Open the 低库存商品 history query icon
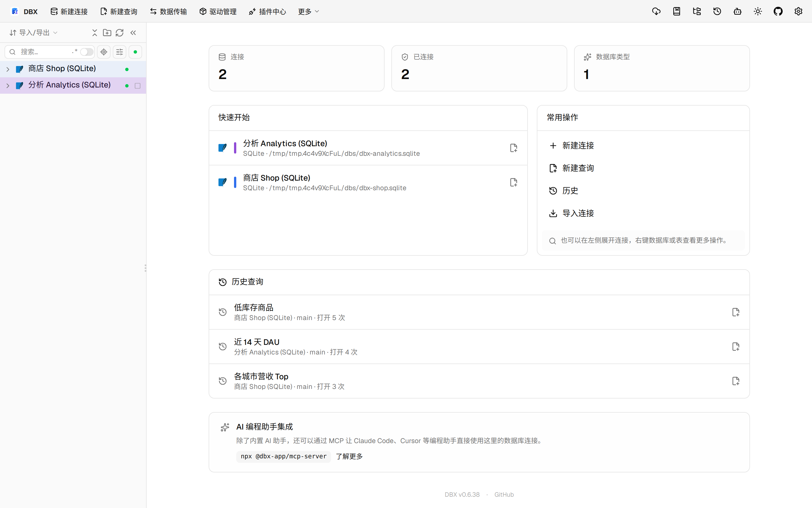 [x=736, y=312]
